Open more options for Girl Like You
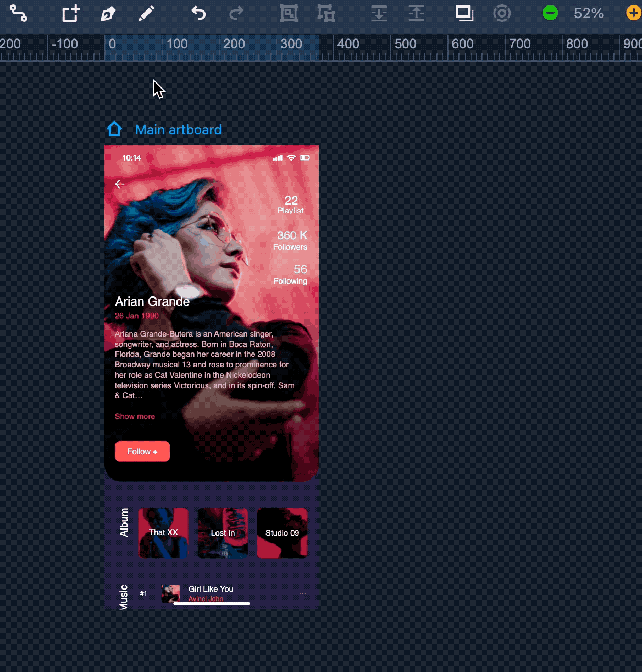The width and height of the screenshot is (642, 672). click(303, 593)
